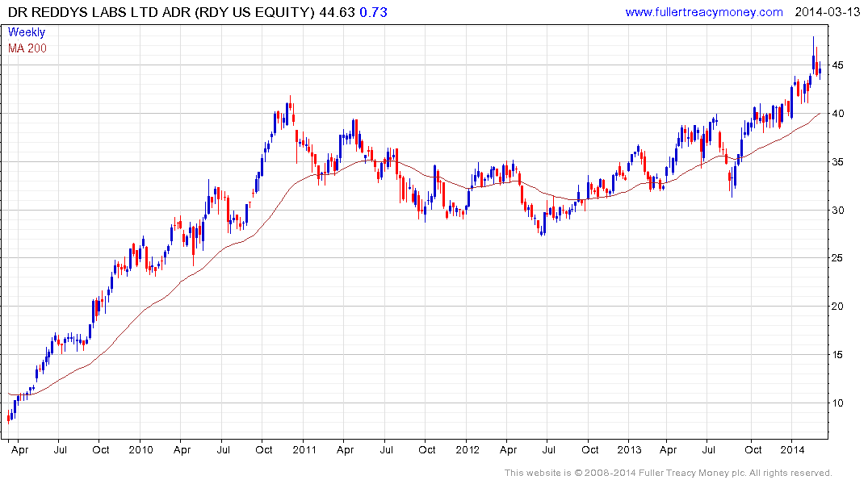Click the 45 price level on the right axis
Viewport: 868px width, 484px height.
click(841, 65)
